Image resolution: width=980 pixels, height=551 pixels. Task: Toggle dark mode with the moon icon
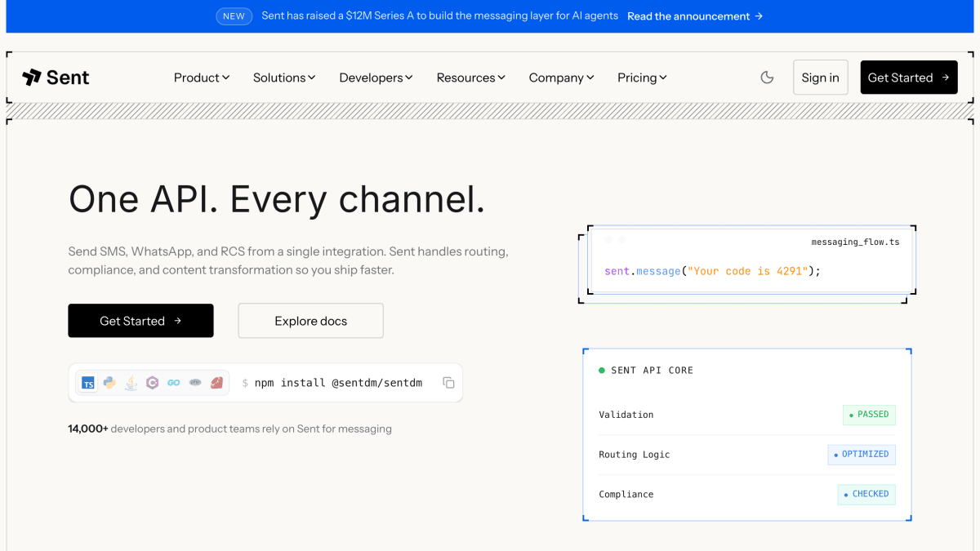pyautogui.click(x=767, y=78)
